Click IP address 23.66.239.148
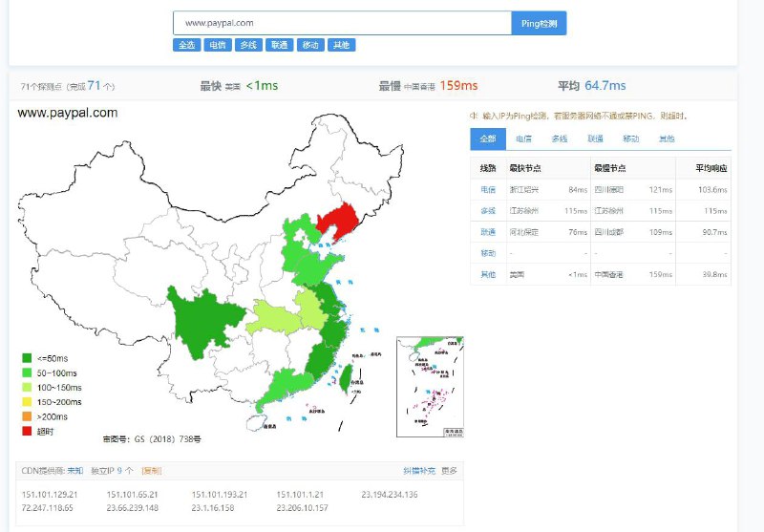This screenshot has height=532, width=764. click(x=132, y=507)
